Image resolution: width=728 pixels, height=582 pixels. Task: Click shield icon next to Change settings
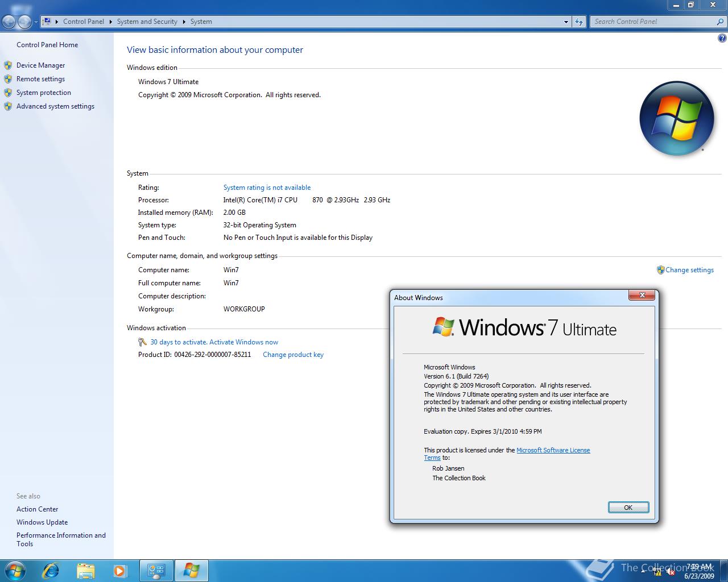point(660,270)
